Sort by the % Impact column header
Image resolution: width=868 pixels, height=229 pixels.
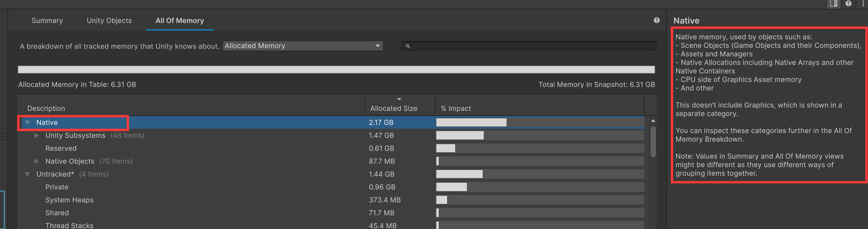click(x=456, y=108)
